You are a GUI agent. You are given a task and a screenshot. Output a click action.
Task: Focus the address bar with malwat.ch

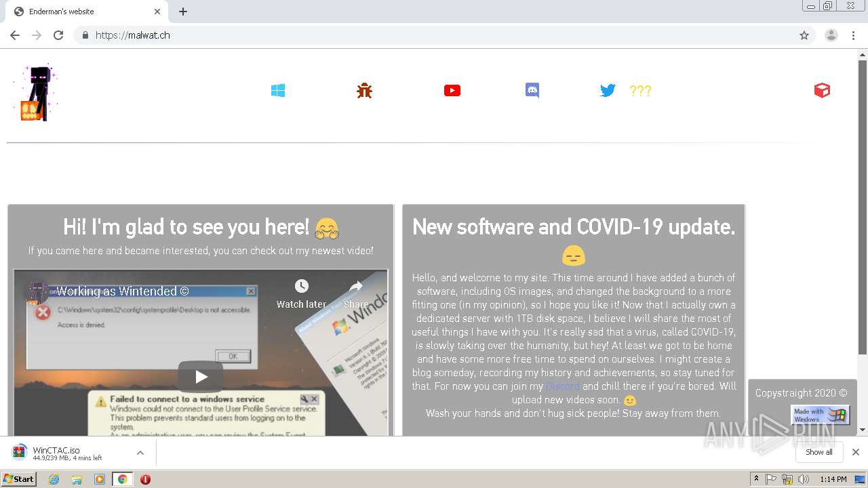pyautogui.click(x=434, y=35)
